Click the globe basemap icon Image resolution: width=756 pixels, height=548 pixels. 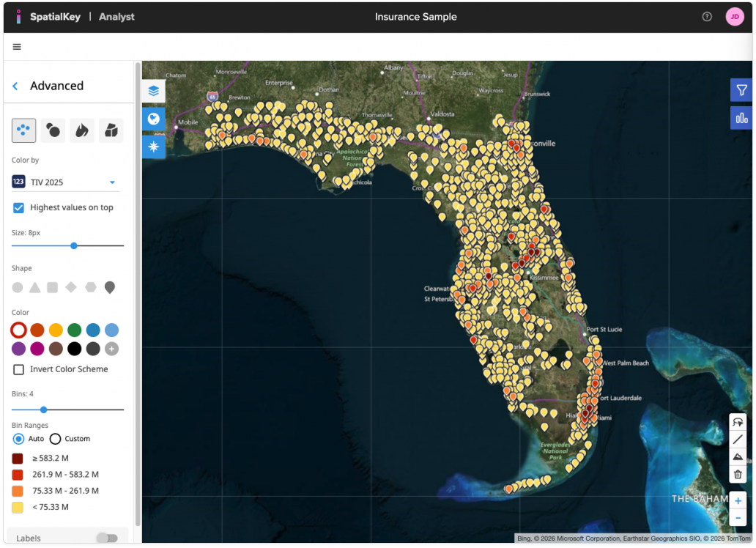click(153, 119)
